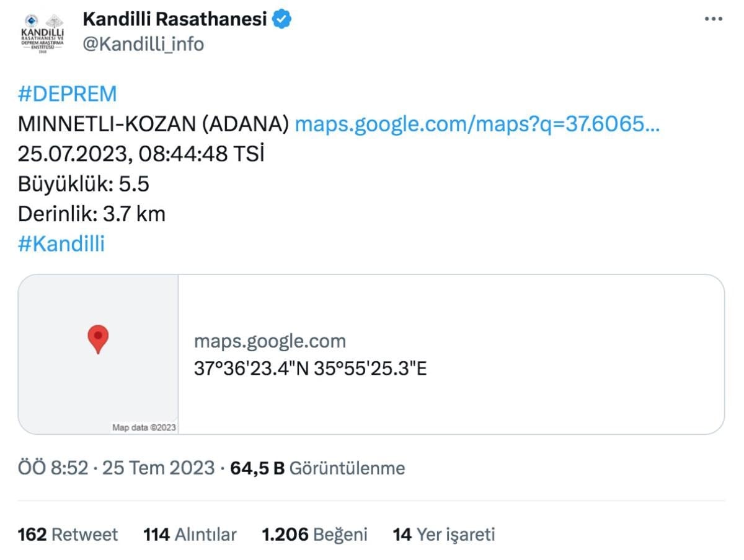This screenshot has height=560, width=744.
Task: Click the Kandilli Rasathanesi profile avatar logo
Action: pos(42,33)
